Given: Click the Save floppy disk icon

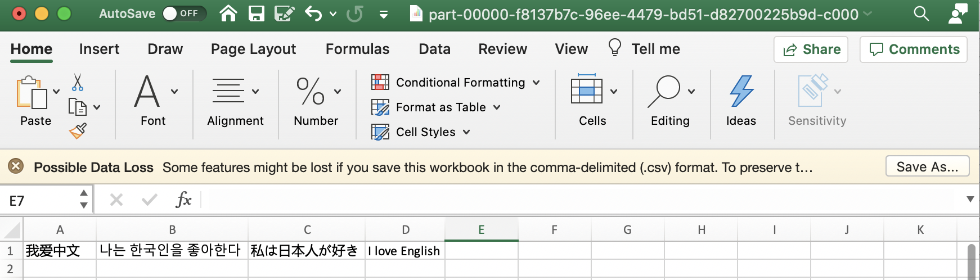Looking at the screenshot, I should tap(257, 13).
